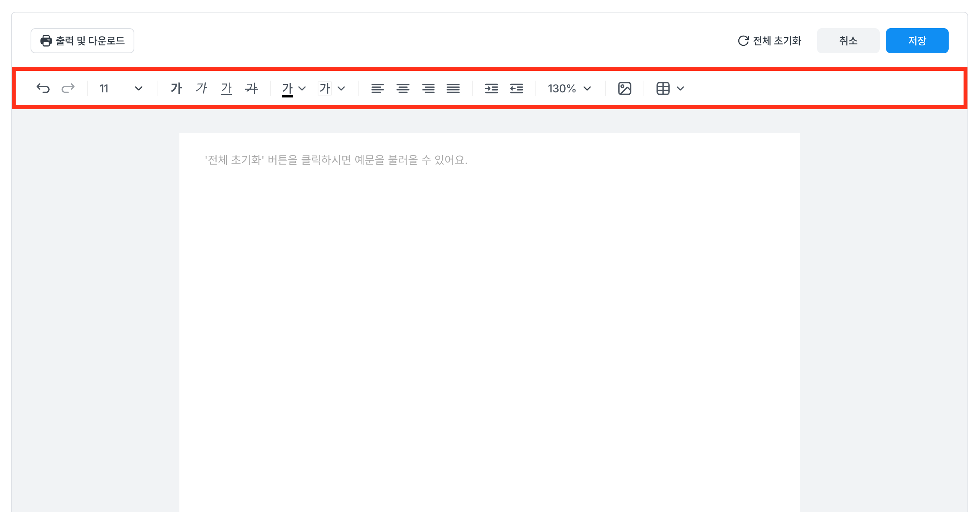This screenshot has width=980, height=512.
Task: Toggle bold 가 formatting
Action: [176, 88]
